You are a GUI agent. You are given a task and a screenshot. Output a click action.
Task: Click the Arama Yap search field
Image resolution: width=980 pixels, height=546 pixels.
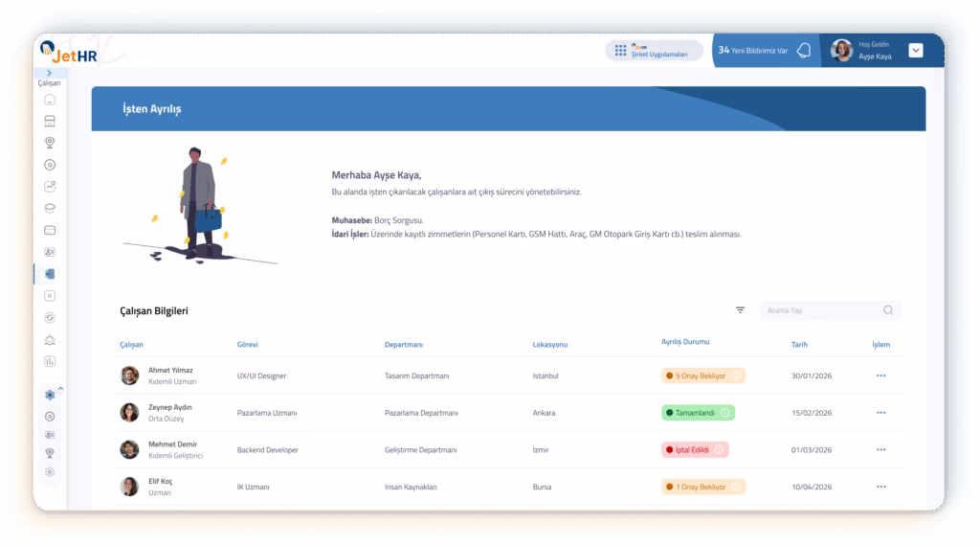pos(821,310)
